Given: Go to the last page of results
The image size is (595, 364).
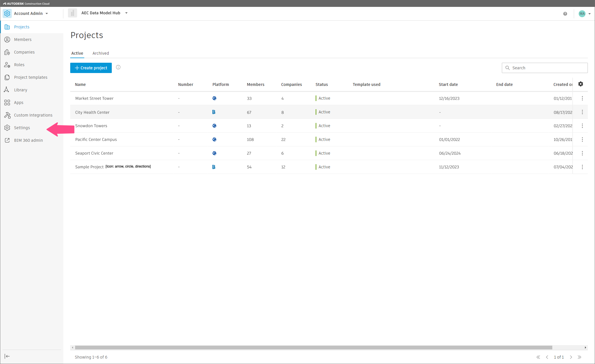Looking at the screenshot, I should point(580,357).
